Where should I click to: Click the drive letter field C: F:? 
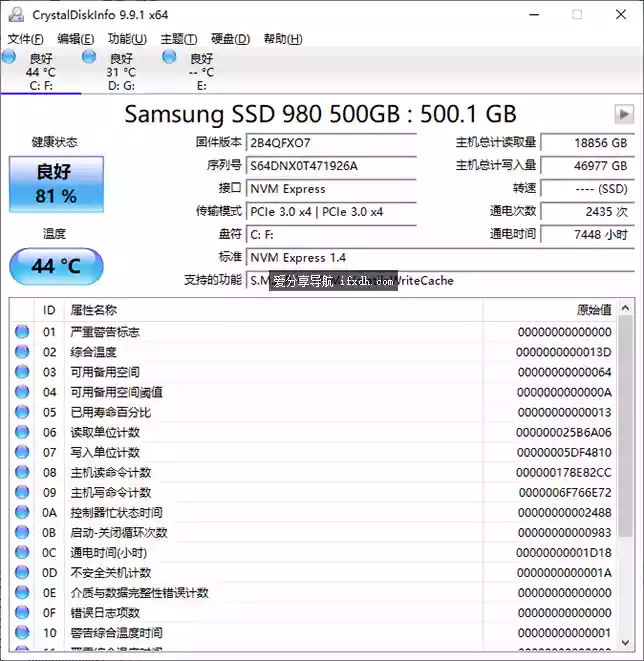pyautogui.click(x=331, y=235)
